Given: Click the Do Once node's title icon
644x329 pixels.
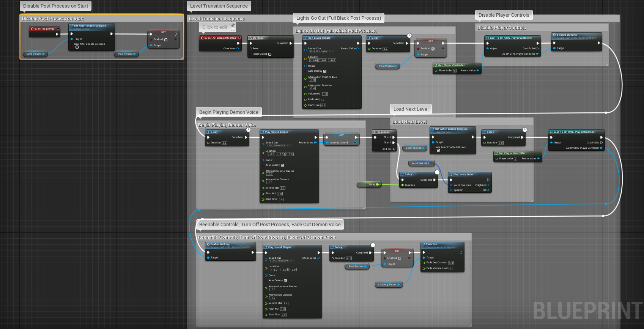Looking at the screenshot, I should coord(251,38).
